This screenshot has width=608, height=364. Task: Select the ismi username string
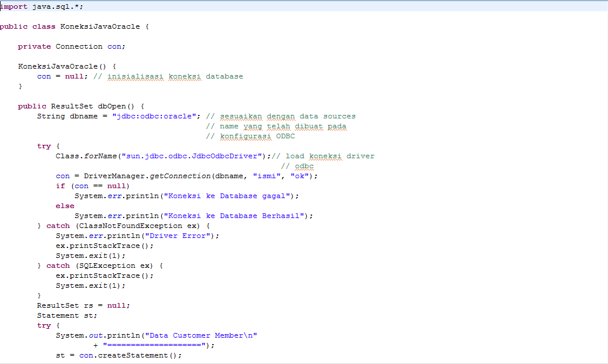(267, 175)
